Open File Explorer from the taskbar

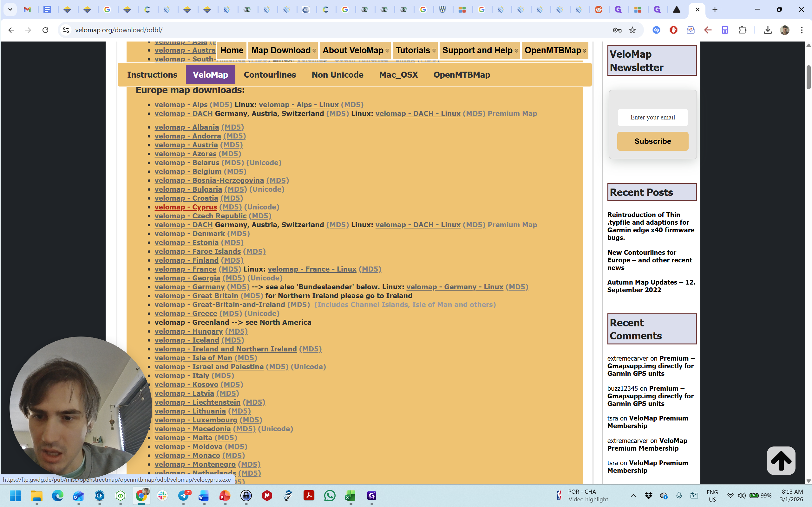tap(36, 496)
